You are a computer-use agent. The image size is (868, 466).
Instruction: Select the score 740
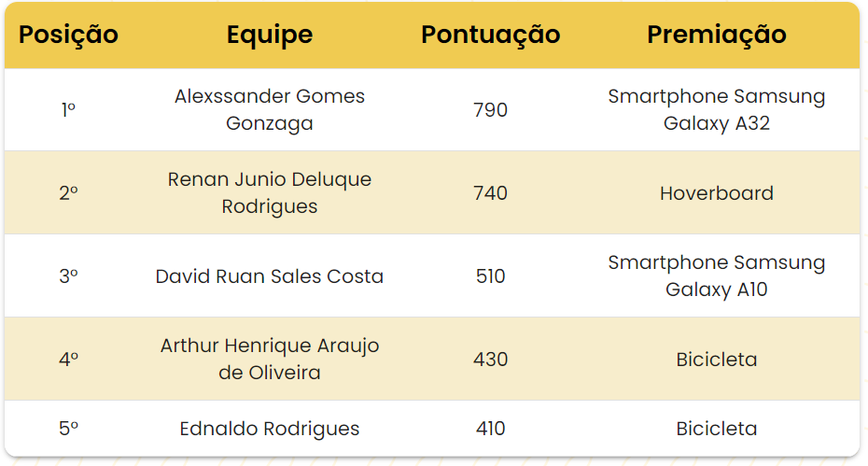coord(490,193)
